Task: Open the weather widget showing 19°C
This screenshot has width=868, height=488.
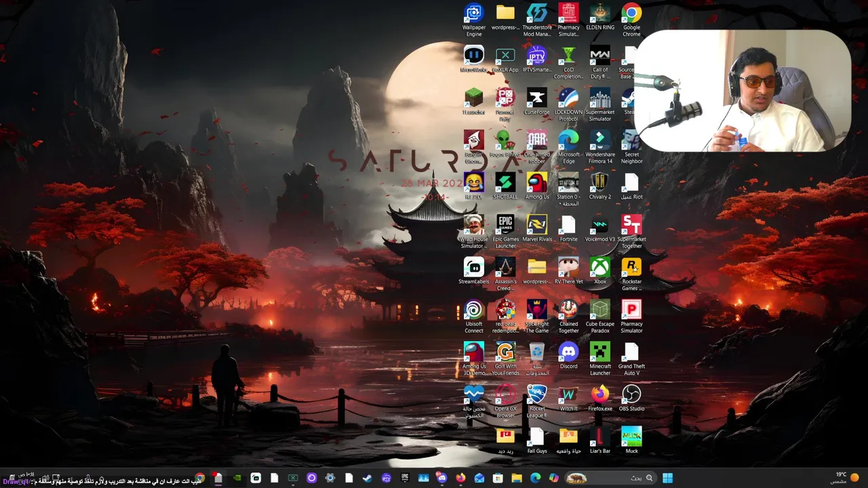Action: pos(846,478)
